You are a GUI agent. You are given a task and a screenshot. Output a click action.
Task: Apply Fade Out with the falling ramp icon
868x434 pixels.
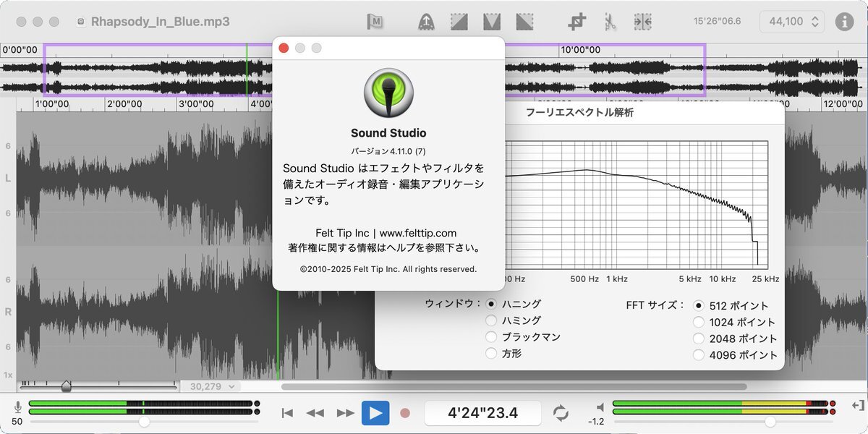[x=524, y=22]
